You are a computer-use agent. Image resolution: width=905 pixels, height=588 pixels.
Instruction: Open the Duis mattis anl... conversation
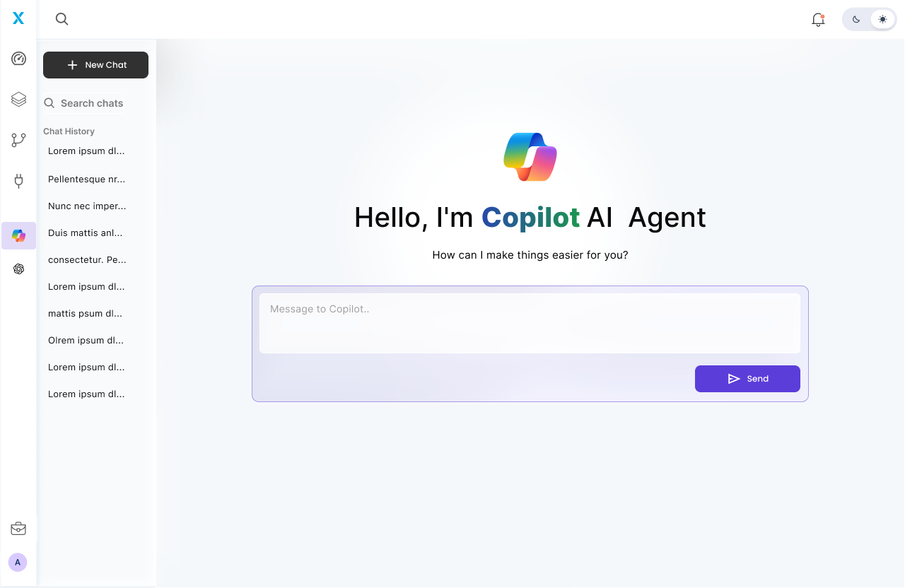[86, 233]
